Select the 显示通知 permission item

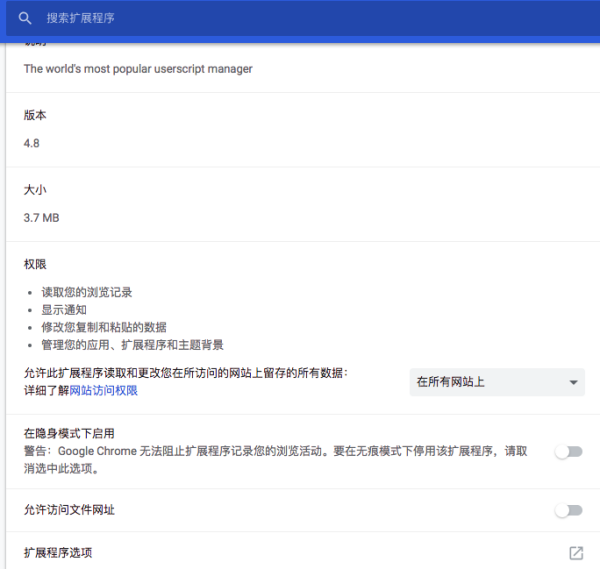[x=64, y=310]
